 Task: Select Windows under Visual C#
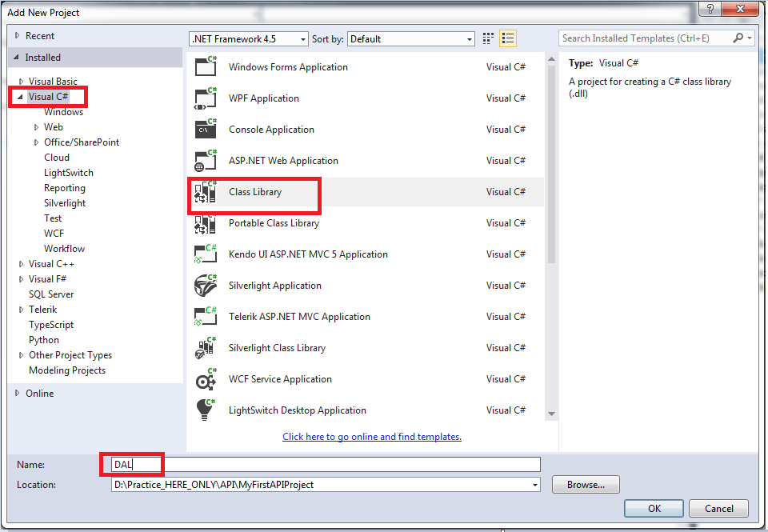point(64,112)
